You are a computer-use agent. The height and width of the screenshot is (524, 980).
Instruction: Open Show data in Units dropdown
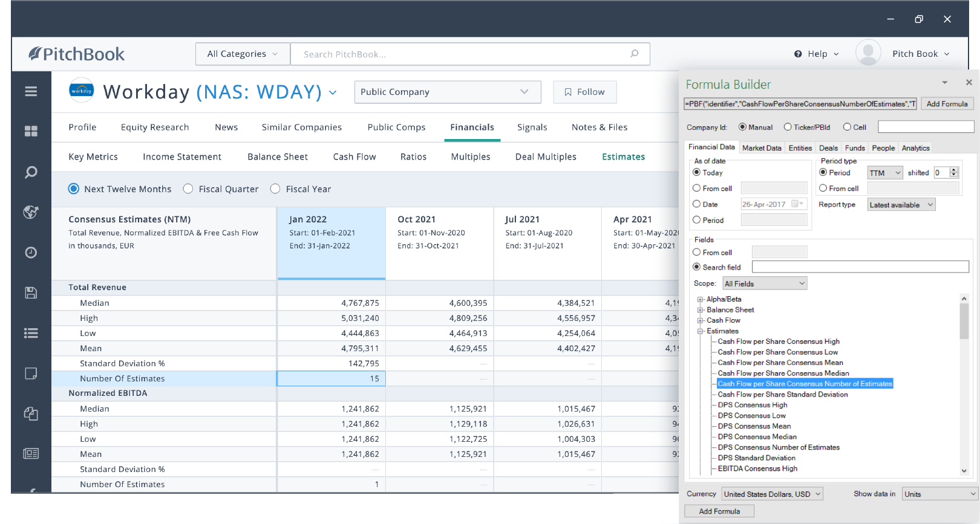point(939,494)
